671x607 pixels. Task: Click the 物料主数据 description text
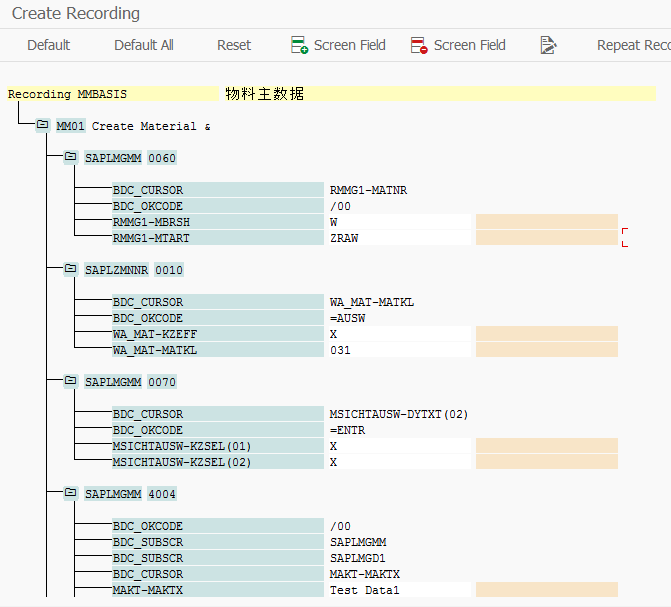tap(264, 94)
